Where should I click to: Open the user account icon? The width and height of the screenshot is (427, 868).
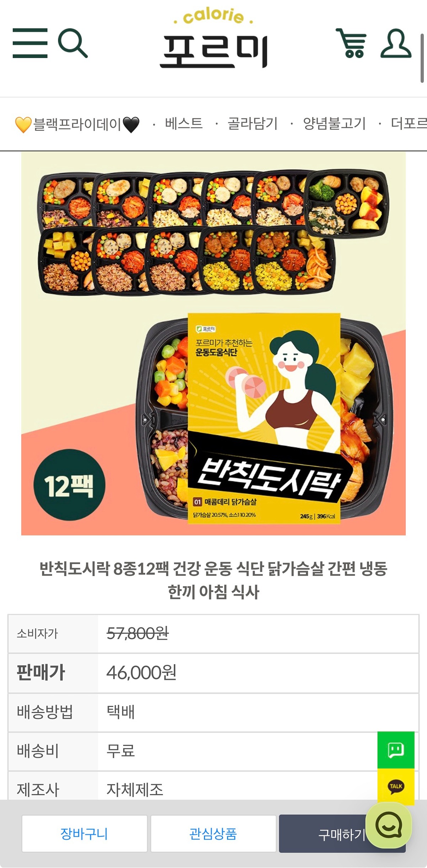click(396, 43)
